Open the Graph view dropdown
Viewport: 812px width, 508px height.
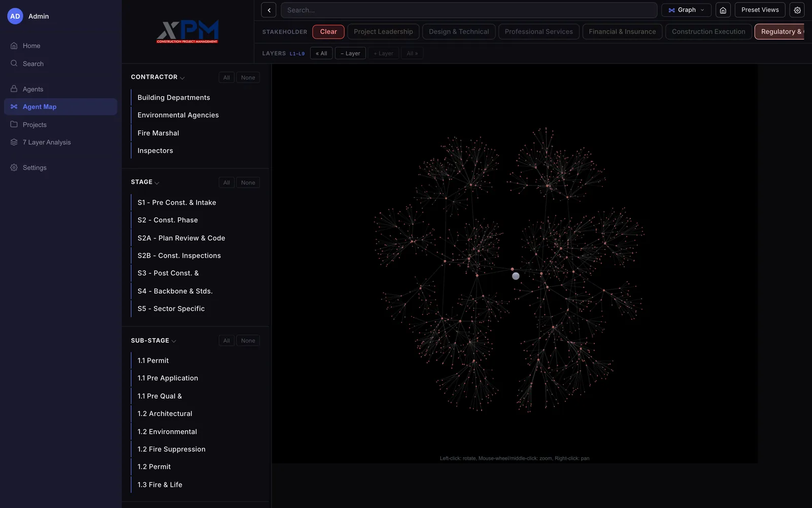point(686,10)
